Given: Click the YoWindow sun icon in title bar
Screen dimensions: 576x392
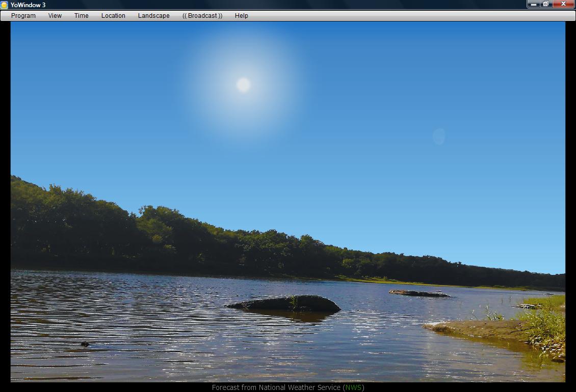Looking at the screenshot, I should point(5,5).
